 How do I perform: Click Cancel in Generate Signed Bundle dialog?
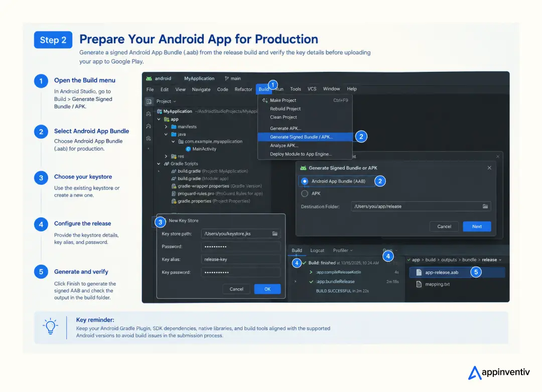click(x=444, y=227)
